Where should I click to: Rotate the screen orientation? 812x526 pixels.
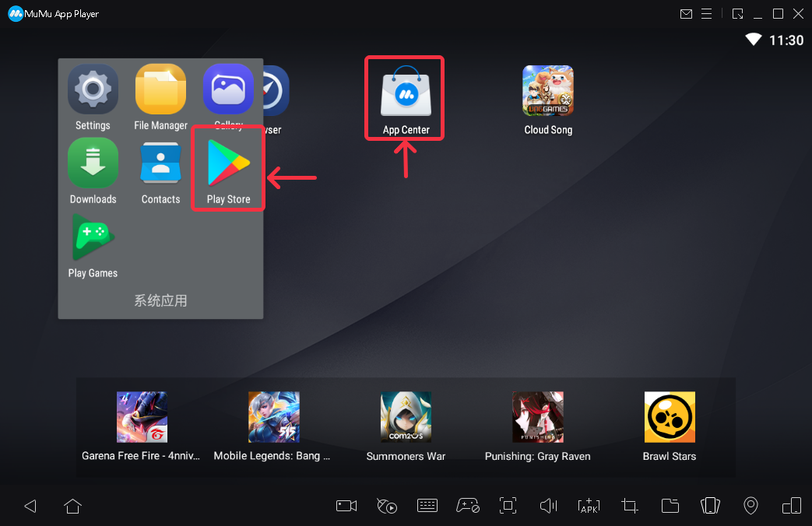[x=791, y=506]
